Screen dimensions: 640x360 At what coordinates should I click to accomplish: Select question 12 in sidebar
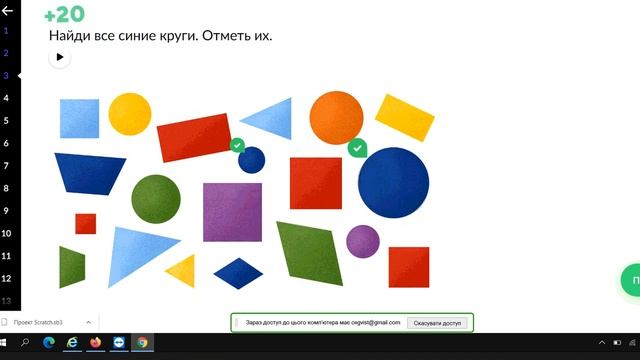[x=6, y=278]
